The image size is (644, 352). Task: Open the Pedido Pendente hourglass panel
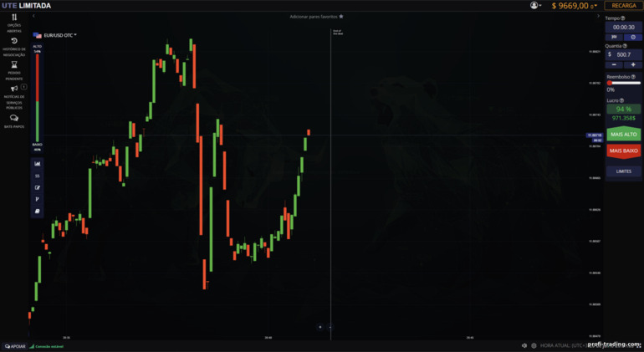coord(14,68)
